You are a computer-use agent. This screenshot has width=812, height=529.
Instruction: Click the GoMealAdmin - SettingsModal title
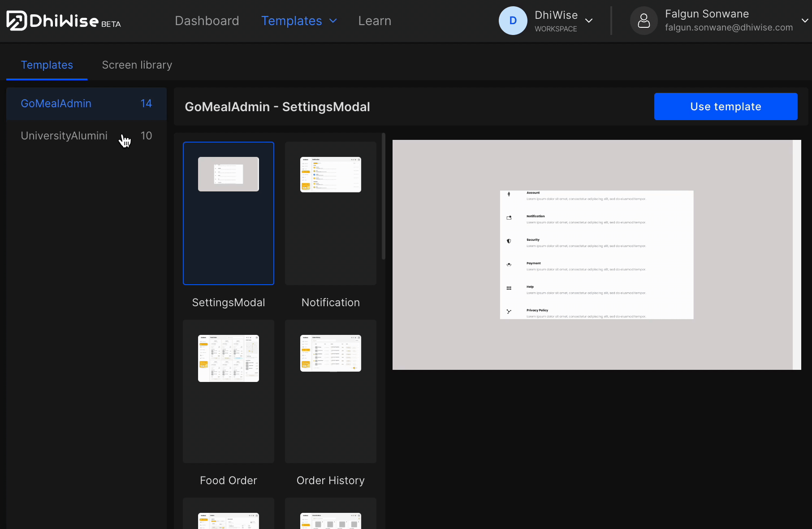pyautogui.click(x=277, y=107)
